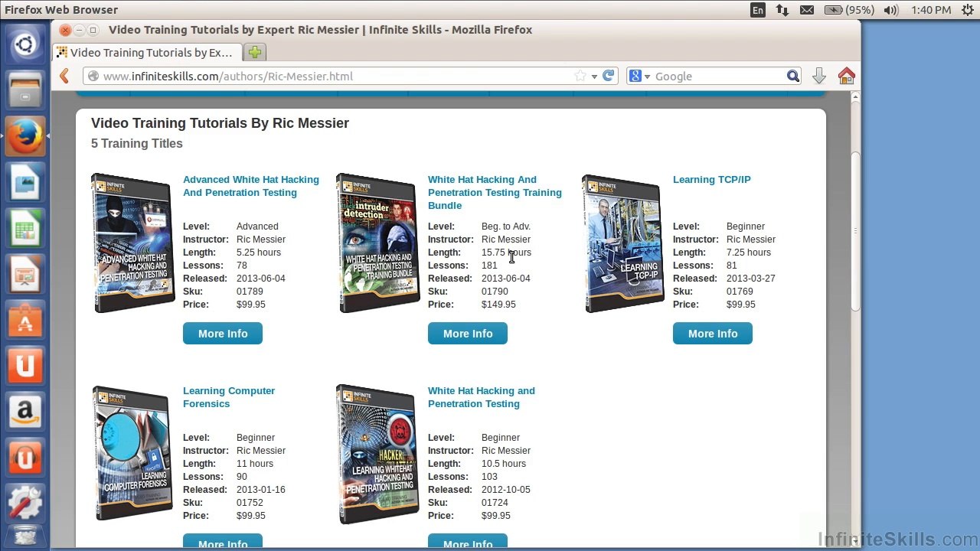
Task: Open White Hat Hacking Training Bundle link
Action: (x=495, y=193)
